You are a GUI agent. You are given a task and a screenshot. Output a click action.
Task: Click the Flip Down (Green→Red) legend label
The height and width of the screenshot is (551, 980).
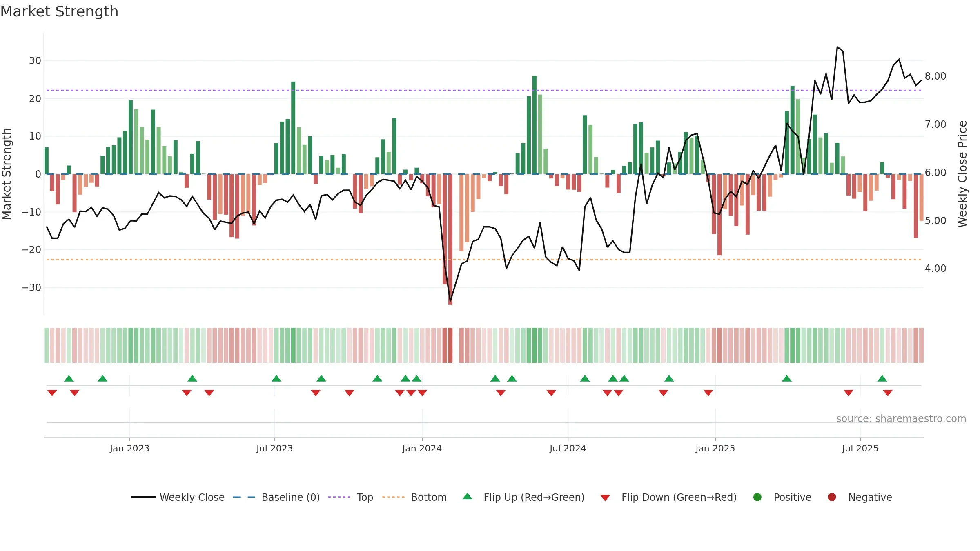click(x=679, y=497)
